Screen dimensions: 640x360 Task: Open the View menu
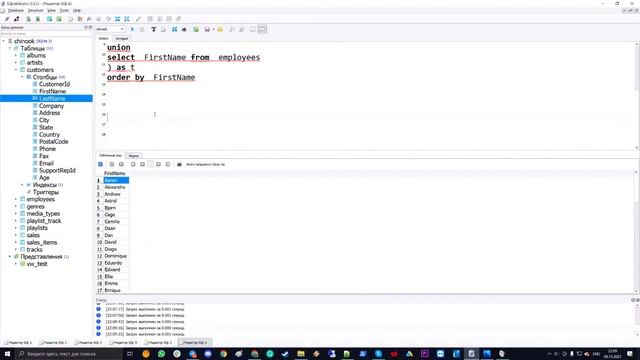click(51, 10)
